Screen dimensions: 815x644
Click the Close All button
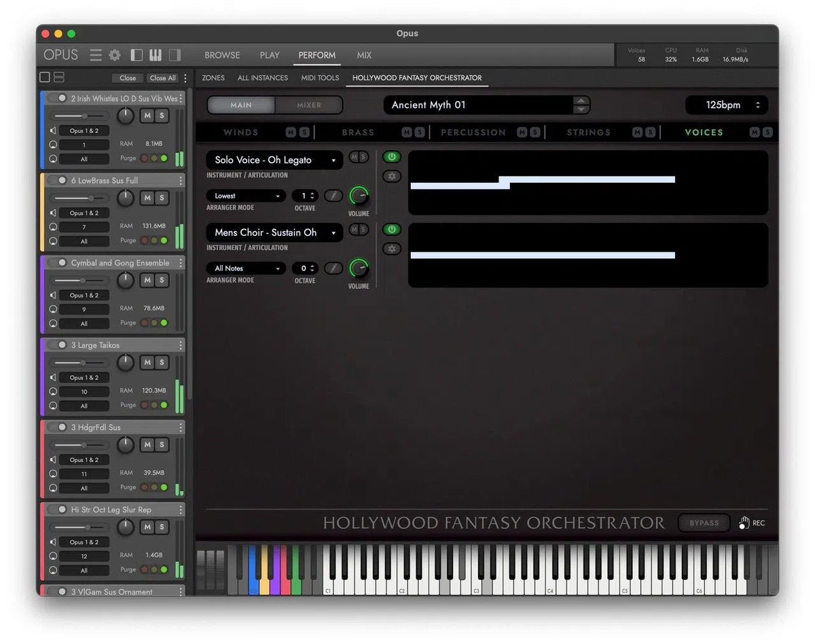[162, 78]
